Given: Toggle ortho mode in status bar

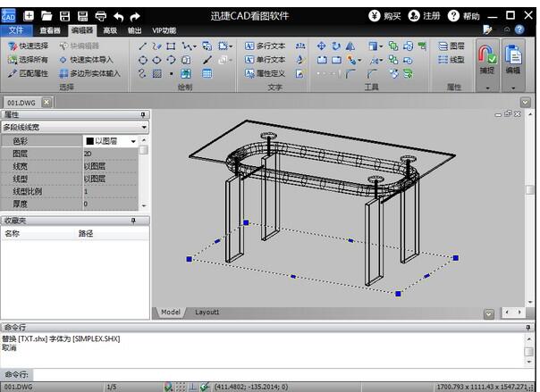Looking at the screenshot, I should tap(193, 387).
